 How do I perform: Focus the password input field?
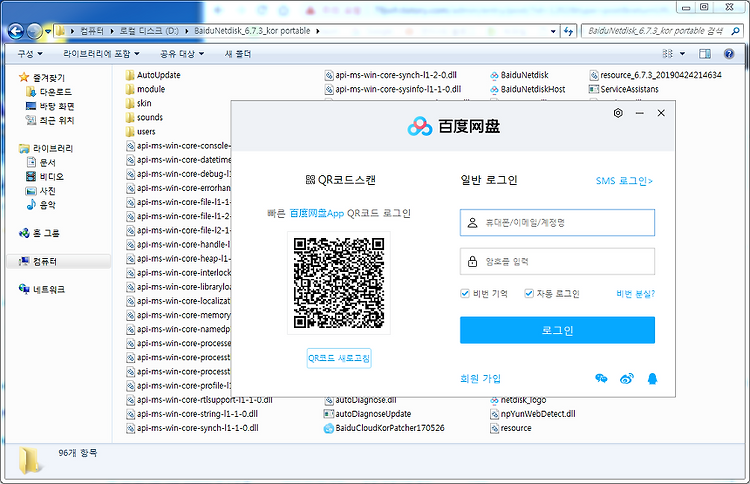point(557,261)
